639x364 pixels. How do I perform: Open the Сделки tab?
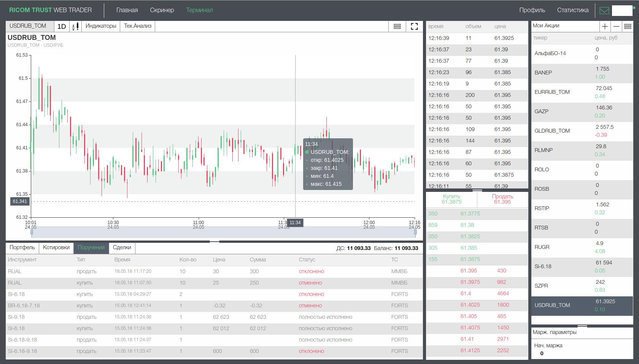coord(121,248)
